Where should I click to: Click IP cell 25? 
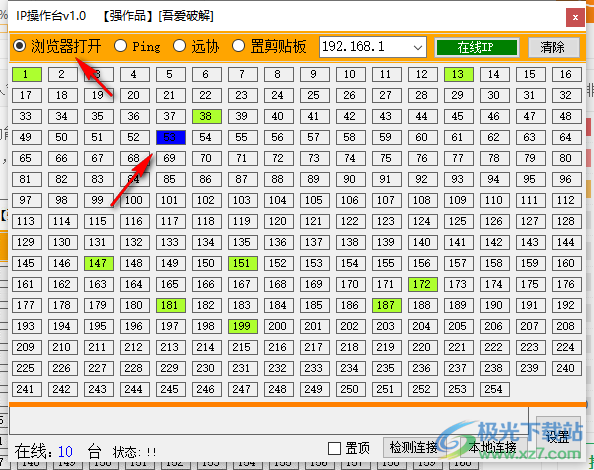coord(314,95)
